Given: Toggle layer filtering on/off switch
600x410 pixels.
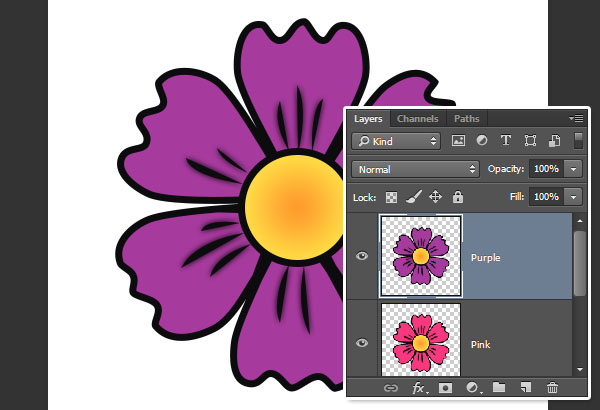Looking at the screenshot, I should pos(578,140).
